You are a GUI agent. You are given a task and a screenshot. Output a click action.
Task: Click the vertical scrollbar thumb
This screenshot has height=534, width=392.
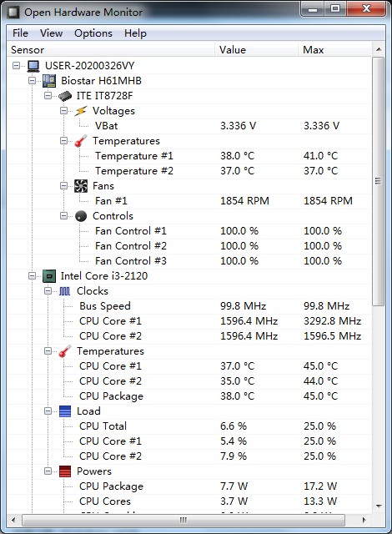coord(379,182)
